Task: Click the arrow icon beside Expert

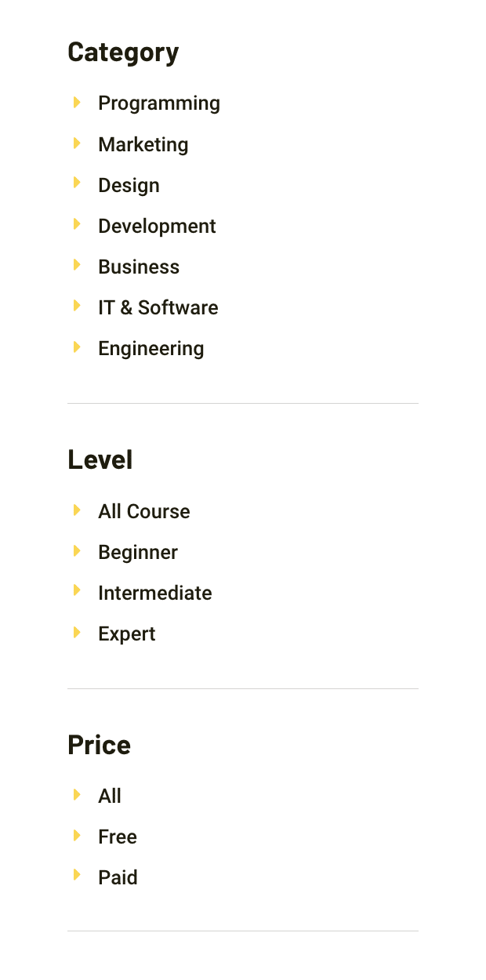Action: point(77,633)
